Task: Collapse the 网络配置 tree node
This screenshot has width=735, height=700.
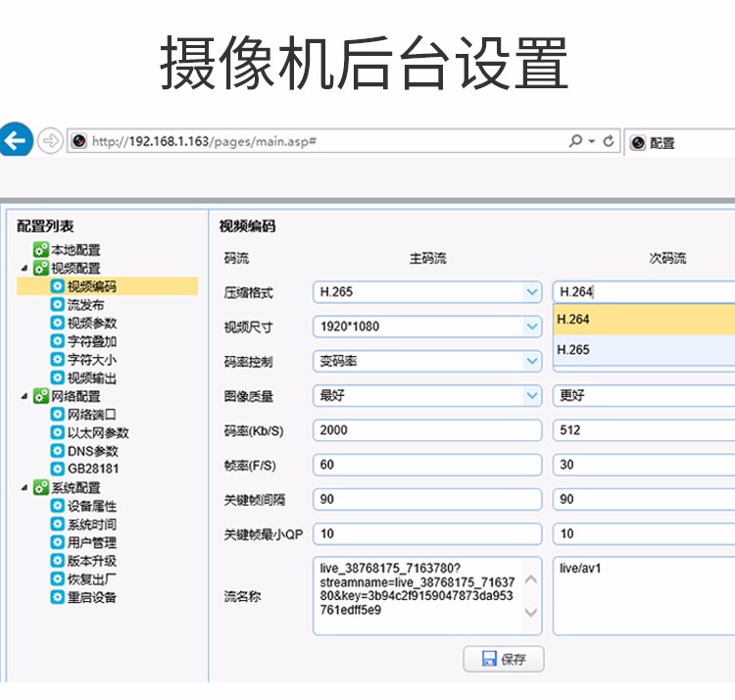Action: click(24, 396)
